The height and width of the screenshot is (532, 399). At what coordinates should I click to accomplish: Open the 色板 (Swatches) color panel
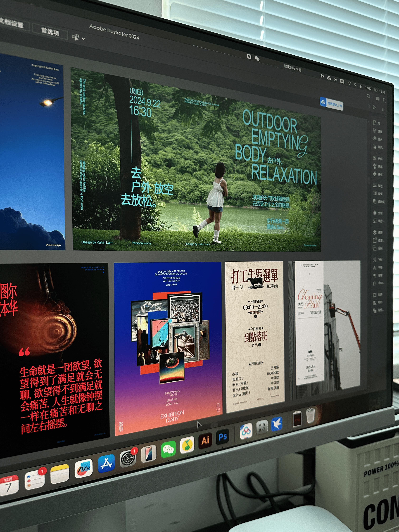[378, 159]
